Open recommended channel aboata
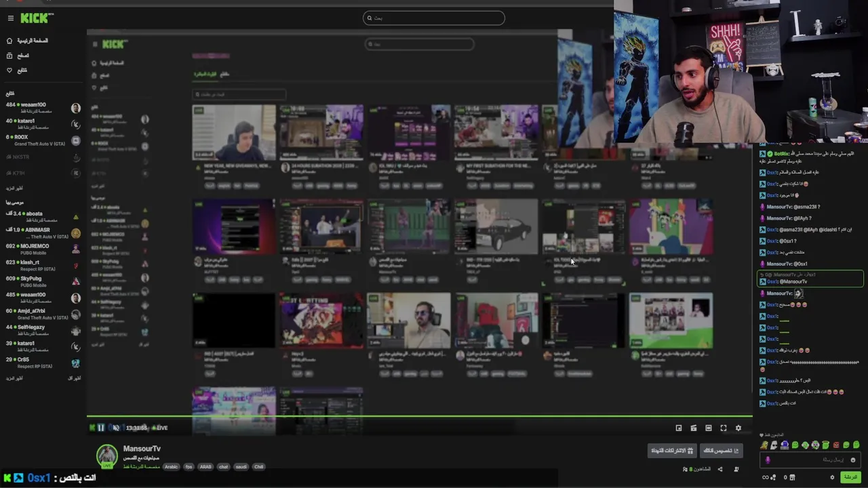 coord(42,216)
